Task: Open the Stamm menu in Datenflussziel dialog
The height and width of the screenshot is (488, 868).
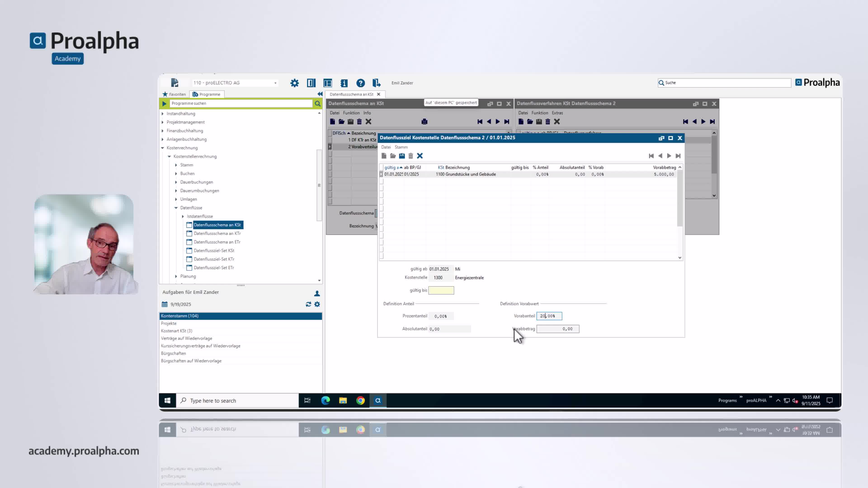Action: pyautogui.click(x=401, y=147)
